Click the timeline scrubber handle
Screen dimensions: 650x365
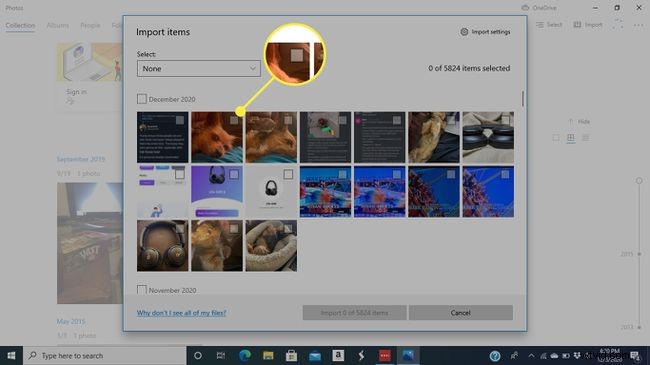[x=639, y=180]
